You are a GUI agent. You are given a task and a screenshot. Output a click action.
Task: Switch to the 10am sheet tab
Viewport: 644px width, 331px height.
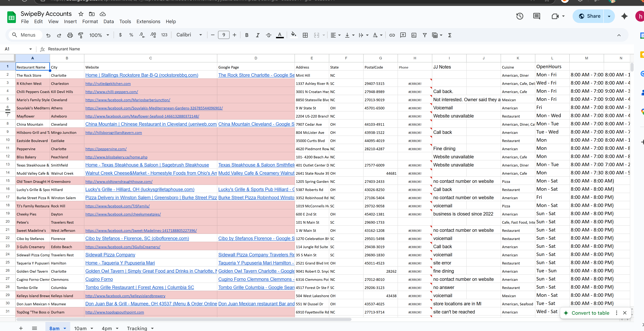pos(80,328)
